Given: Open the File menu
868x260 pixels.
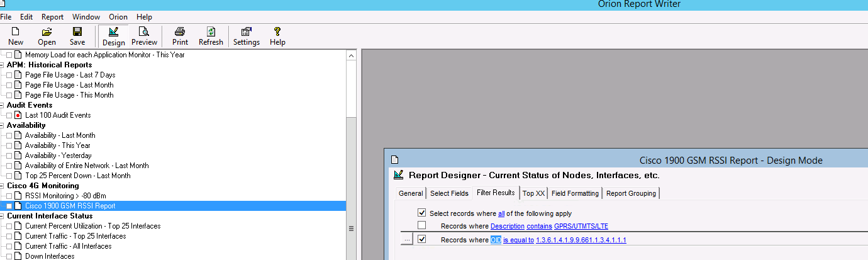Looking at the screenshot, I should click(6, 17).
